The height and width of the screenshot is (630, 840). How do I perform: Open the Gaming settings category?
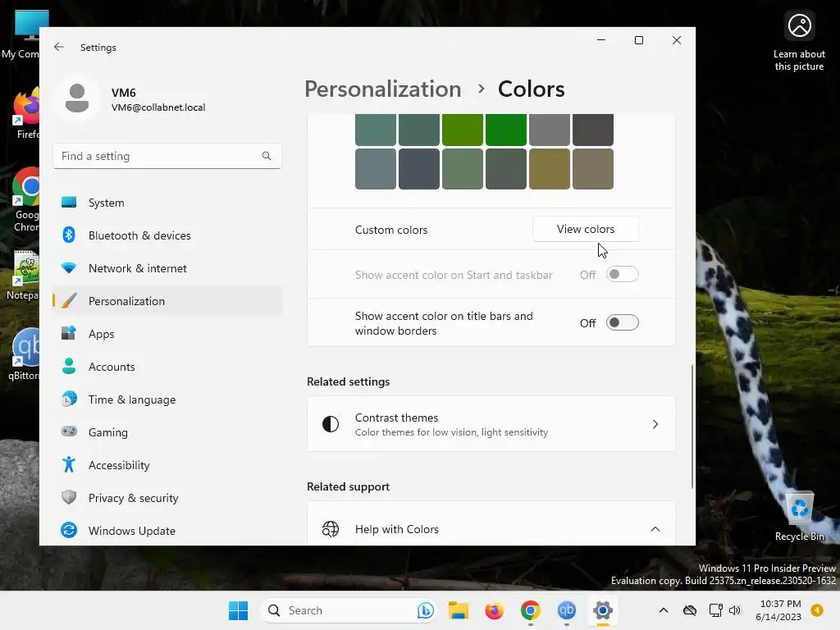click(x=167, y=432)
